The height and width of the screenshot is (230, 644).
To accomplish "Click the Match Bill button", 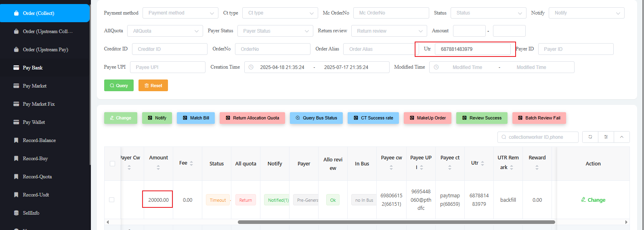I will tap(196, 118).
